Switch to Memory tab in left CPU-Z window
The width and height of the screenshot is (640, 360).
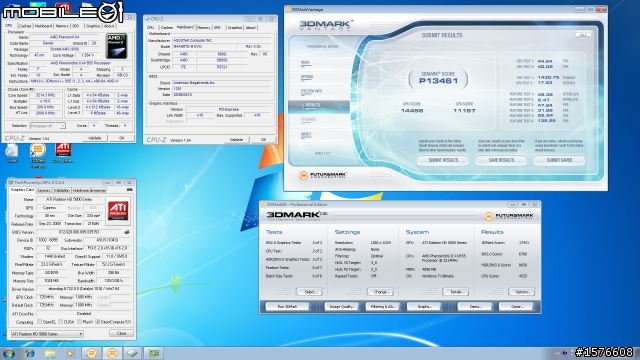(x=62, y=26)
